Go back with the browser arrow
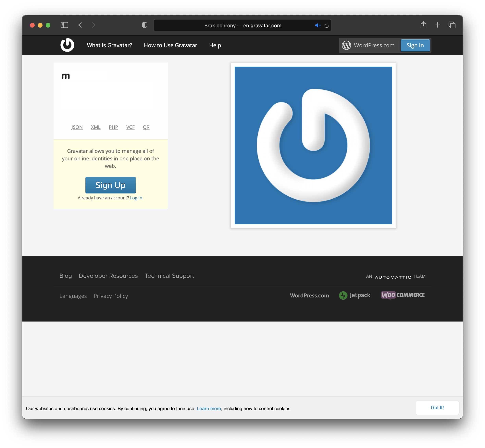 pos(80,25)
